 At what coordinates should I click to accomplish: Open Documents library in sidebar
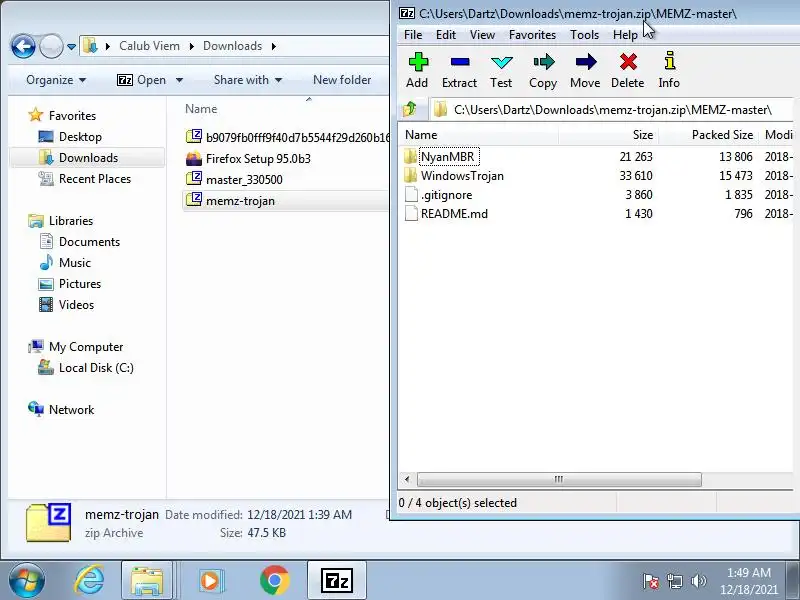pyautogui.click(x=89, y=241)
